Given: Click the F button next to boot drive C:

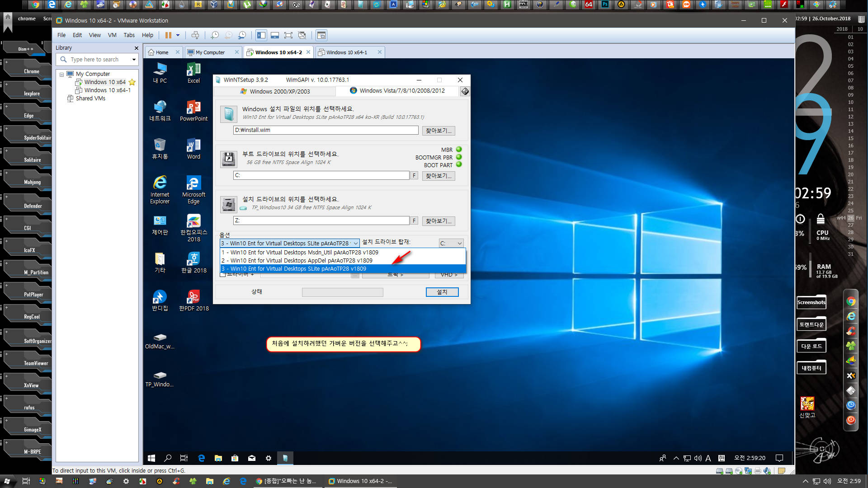Looking at the screenshot, I should 414,175.
